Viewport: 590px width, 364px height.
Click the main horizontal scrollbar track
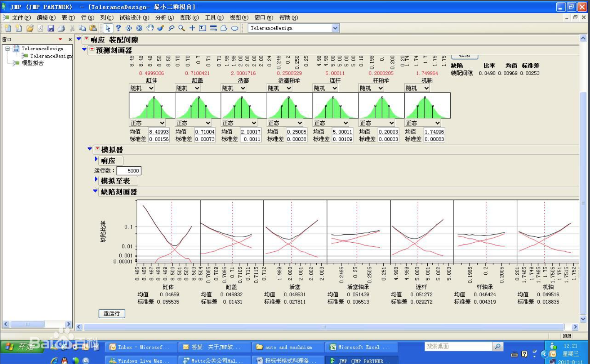pos(325,327)
